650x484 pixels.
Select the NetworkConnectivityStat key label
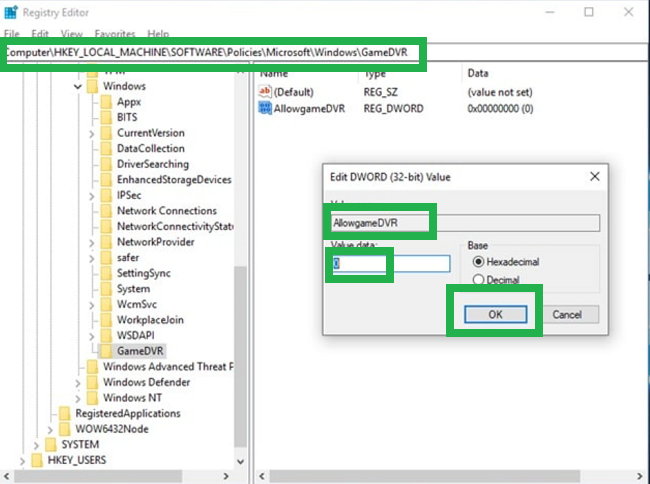pos(175,226)
